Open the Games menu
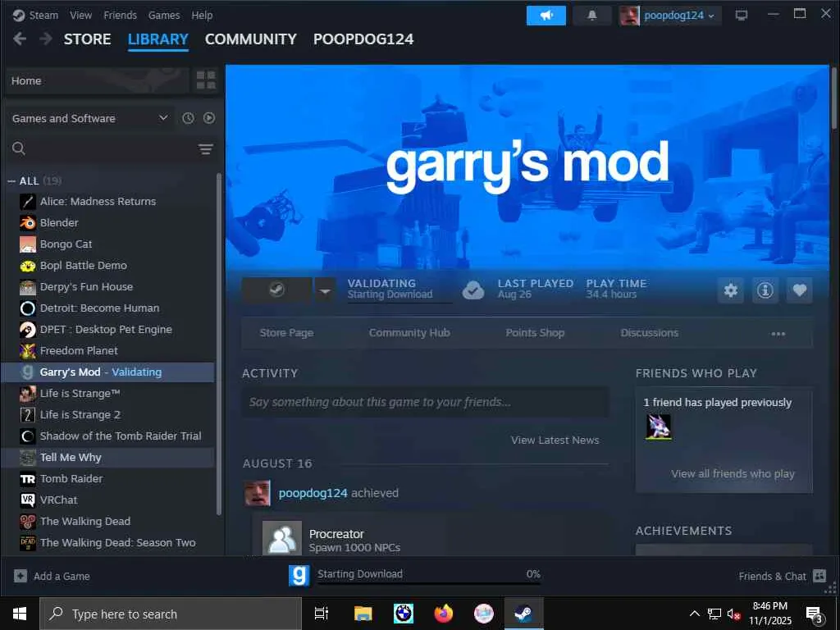This screenshot has width=840, height=630. coord(164,15)
